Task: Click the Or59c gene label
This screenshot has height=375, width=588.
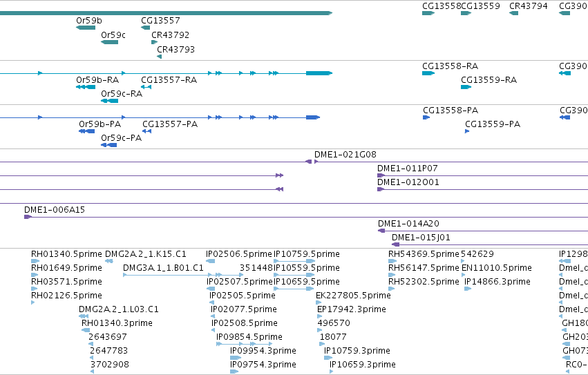Action: [113, 35]
